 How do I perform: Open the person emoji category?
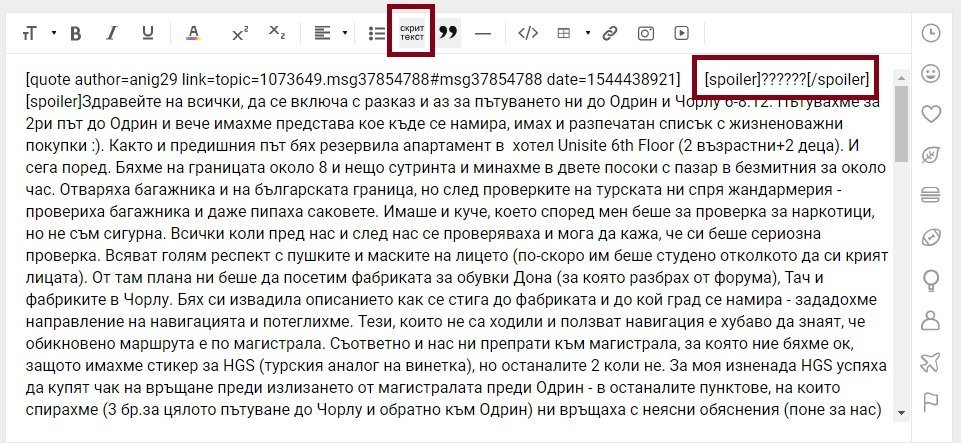tap(931, 320)
